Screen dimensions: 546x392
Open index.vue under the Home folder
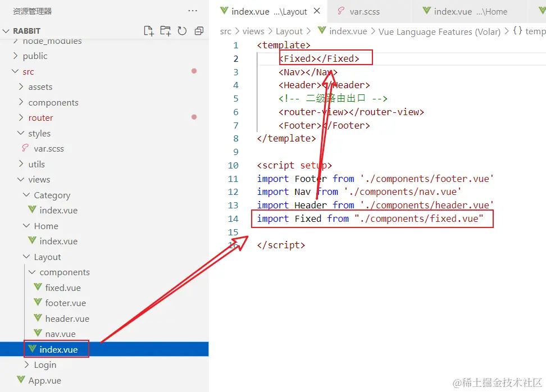tap(58, 241)
